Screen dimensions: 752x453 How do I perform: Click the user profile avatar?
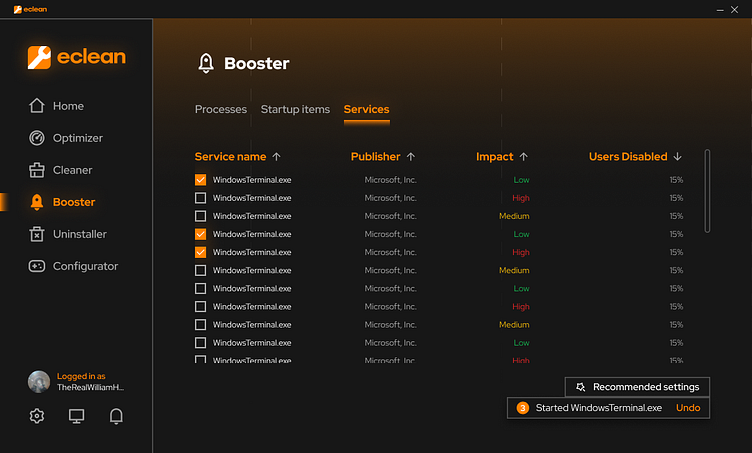click(x=39, y=382)
